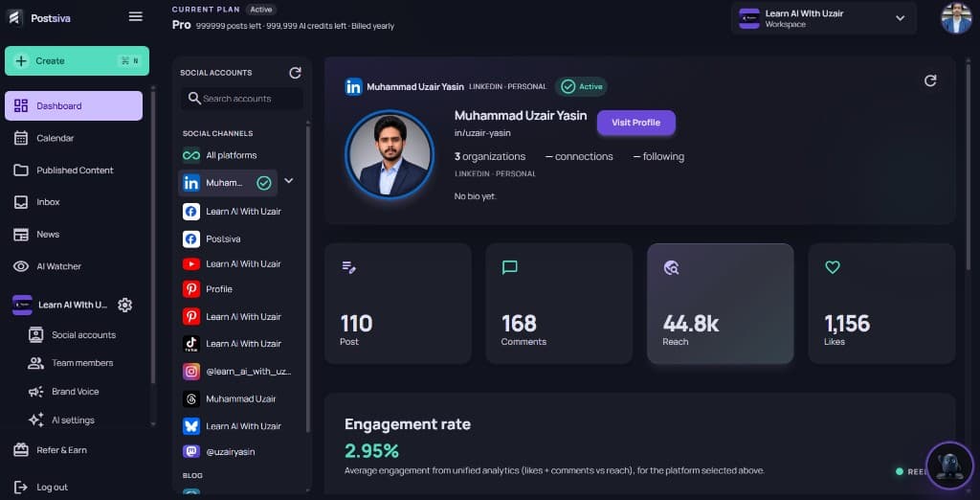Image resolution: width=980 pixels, height=500 pixels.
Task: Click the social channels list scrollbar
Action: (x=307, y=279)
